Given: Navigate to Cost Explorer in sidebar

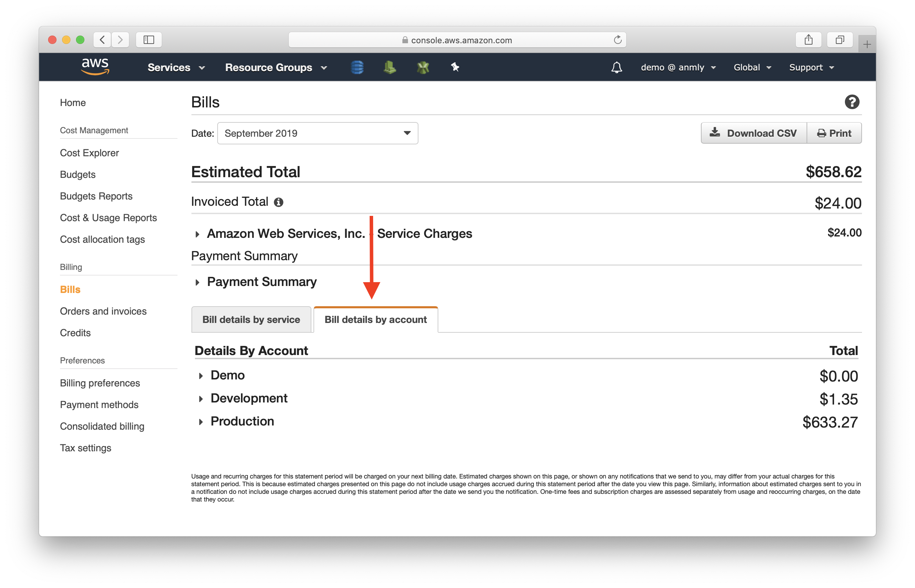Looking at the screenshot, I should 89,153.
